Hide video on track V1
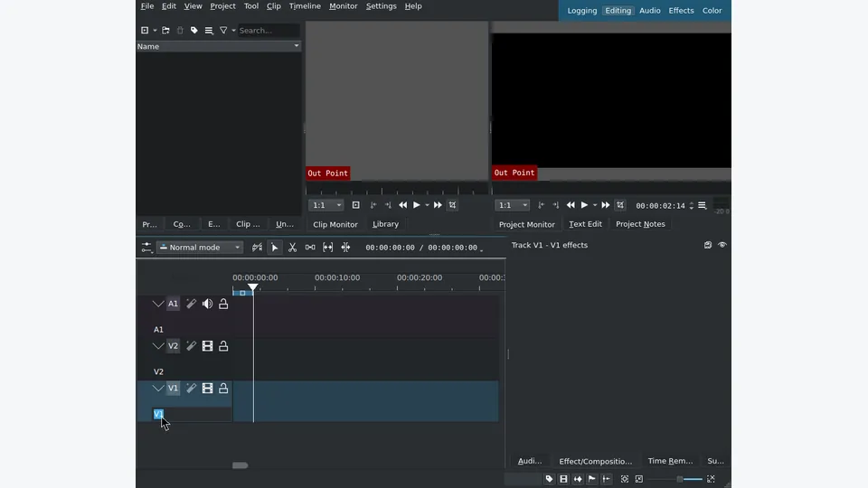 208,389
